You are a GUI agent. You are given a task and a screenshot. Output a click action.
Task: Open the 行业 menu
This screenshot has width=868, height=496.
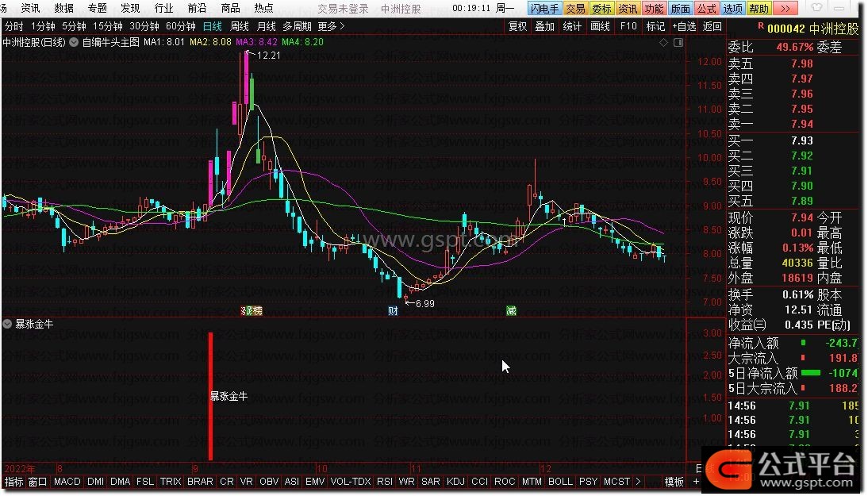click(163, 8)
